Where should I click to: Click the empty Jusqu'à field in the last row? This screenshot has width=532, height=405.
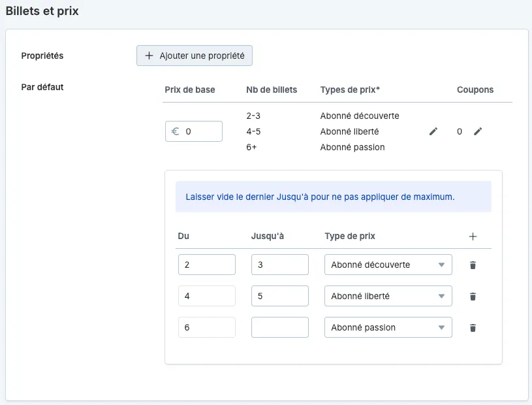coord(280,327)
